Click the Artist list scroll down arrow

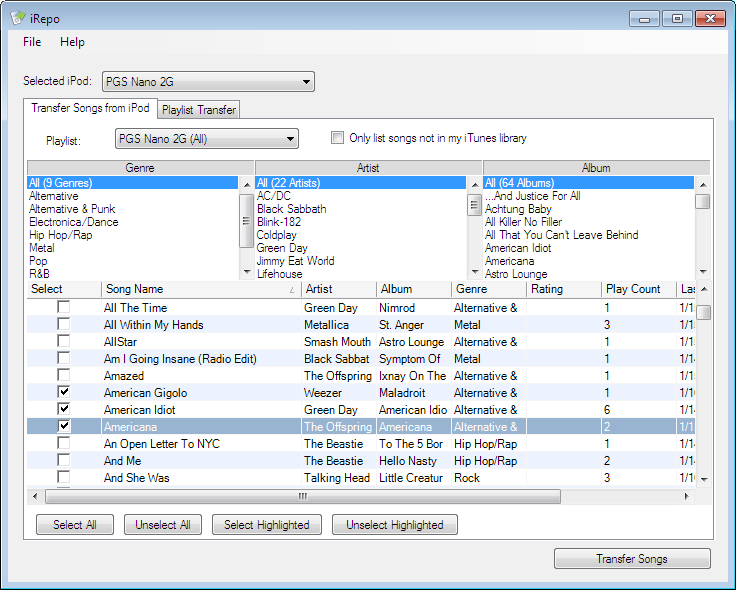point(475,272)
